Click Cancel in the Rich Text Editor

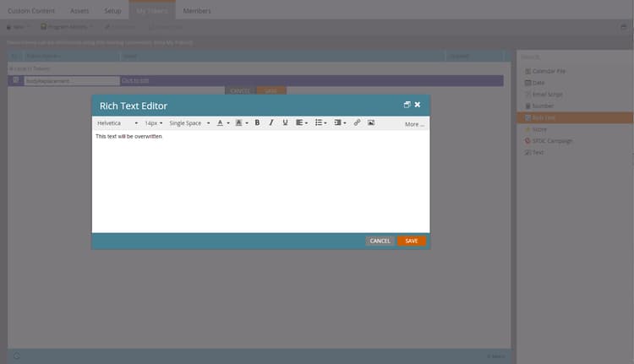pyautogui.click(x=380, y=242)
